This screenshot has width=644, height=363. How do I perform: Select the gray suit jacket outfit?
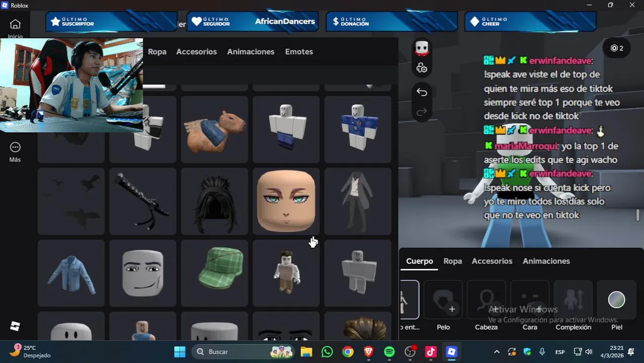tap(358, 201)
